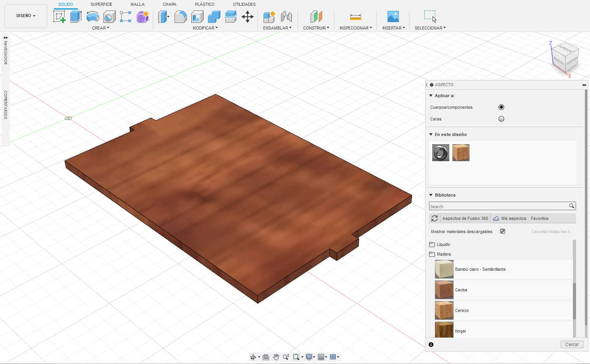
Task: Open the MODIFICAR dropdown menu
Action: [205, 28]
